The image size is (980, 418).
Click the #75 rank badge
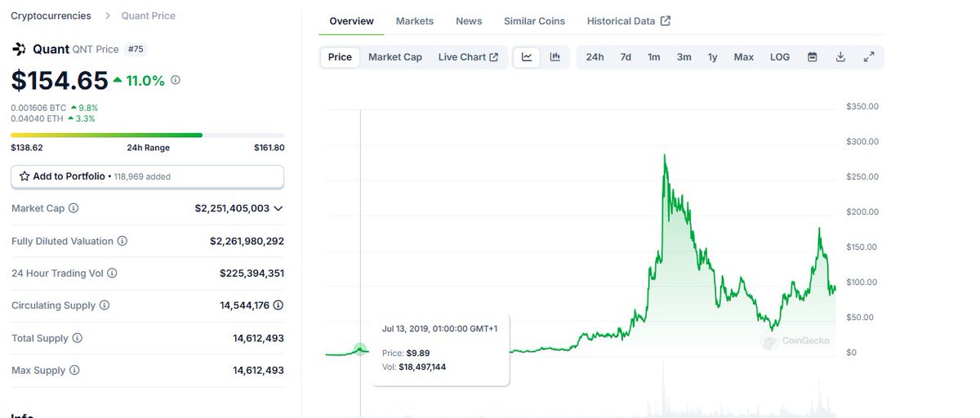coord(136,49)
